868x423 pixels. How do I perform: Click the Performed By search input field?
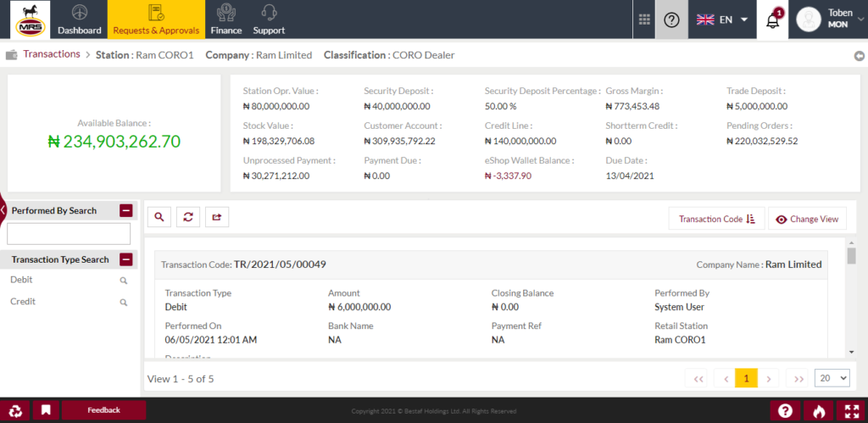coord(69,234)
